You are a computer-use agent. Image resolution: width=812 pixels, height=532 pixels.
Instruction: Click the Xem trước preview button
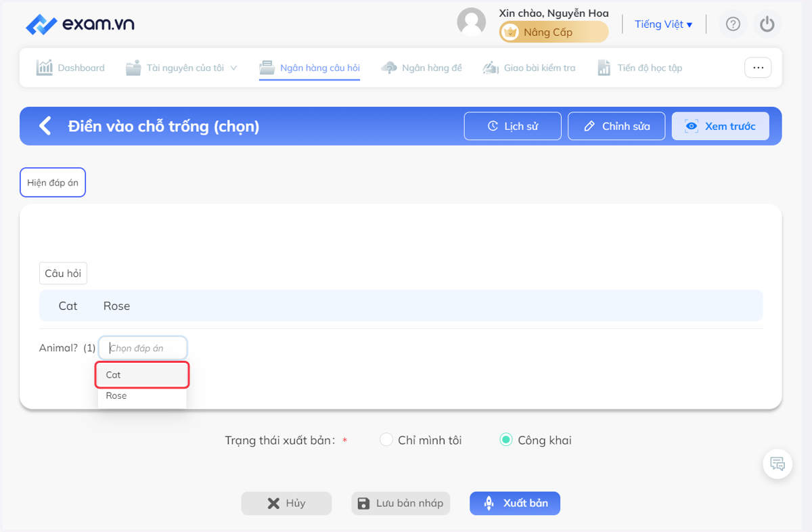pyautogui.click(x=721, y=126)
